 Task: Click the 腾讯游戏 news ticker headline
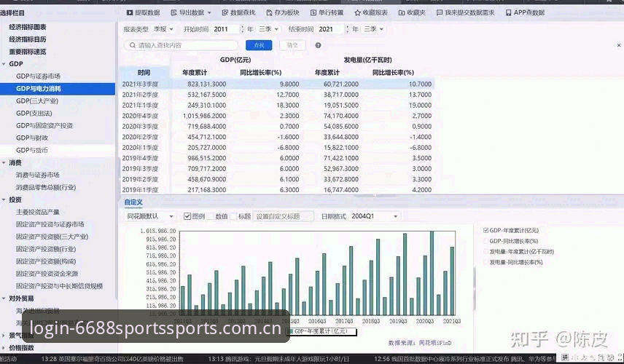(x=278, y=359)
